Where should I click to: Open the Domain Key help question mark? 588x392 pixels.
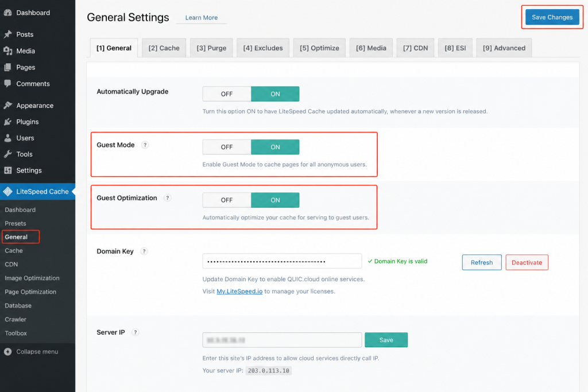(x=144, y=251)
